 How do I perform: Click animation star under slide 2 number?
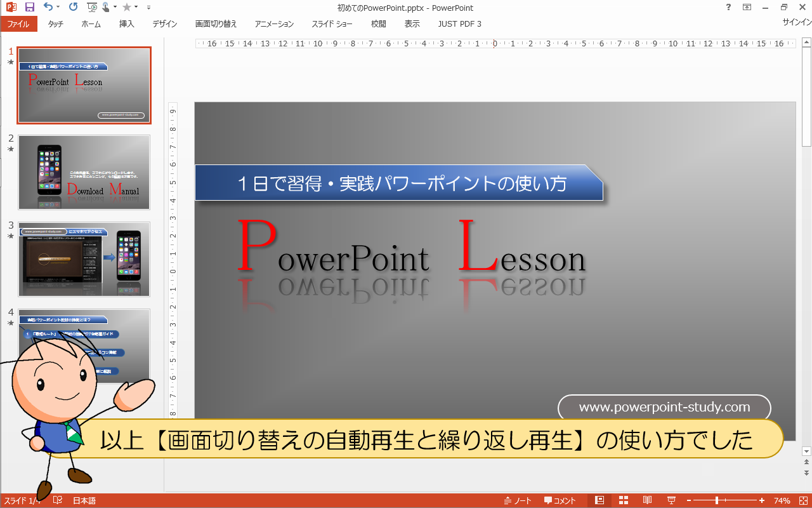click(x=10, y=149)
